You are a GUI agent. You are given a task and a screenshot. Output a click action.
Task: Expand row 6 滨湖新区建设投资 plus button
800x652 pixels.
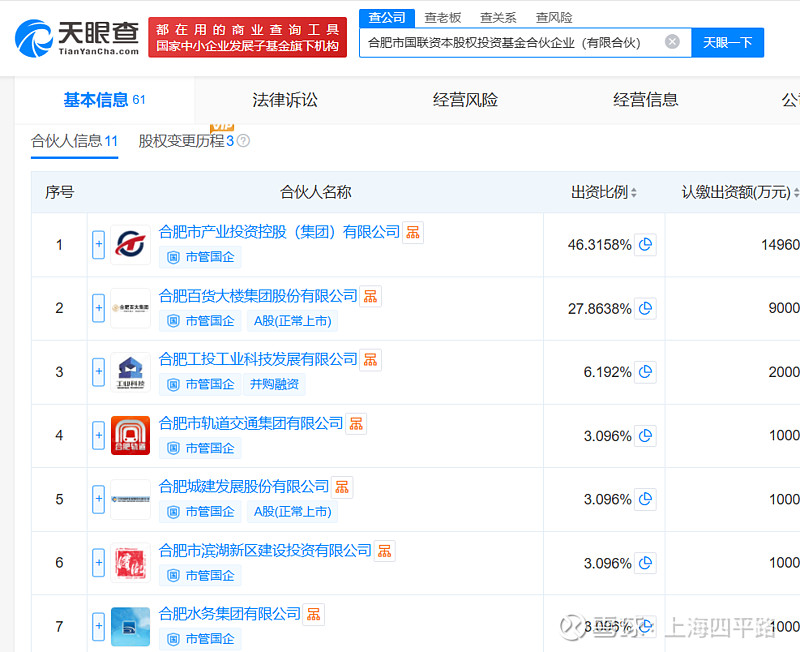point(98,563)
